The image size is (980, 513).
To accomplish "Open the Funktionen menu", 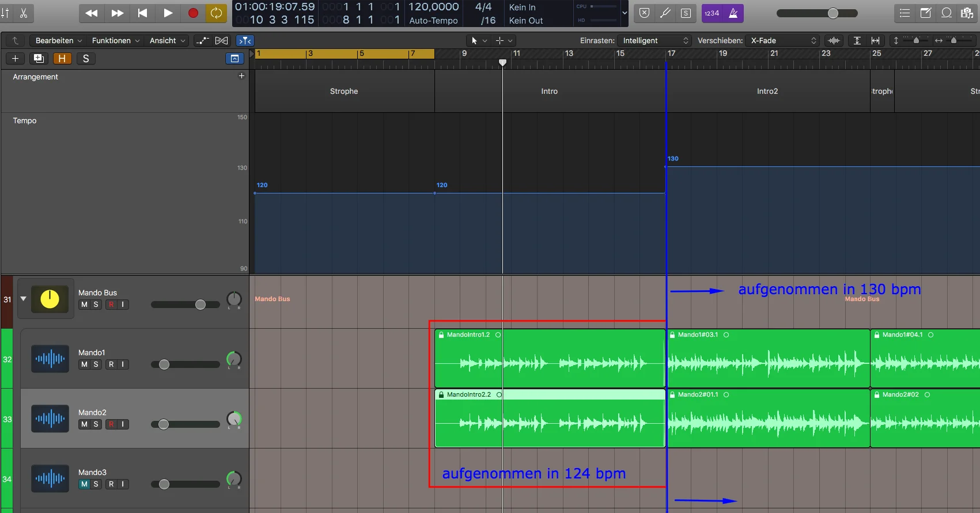I will tap(115, 40).
